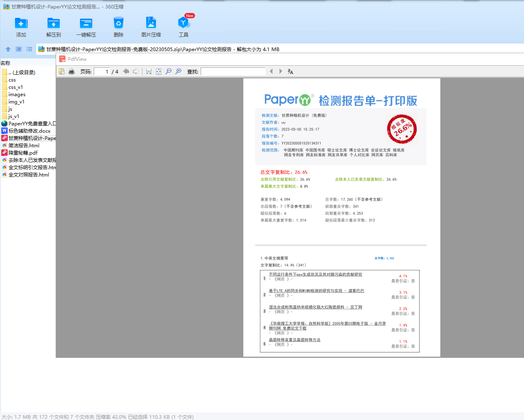Select the PaperYY免费查重入口 shortcut file
The height and width of the screenshot is (420, 524).
28,123
